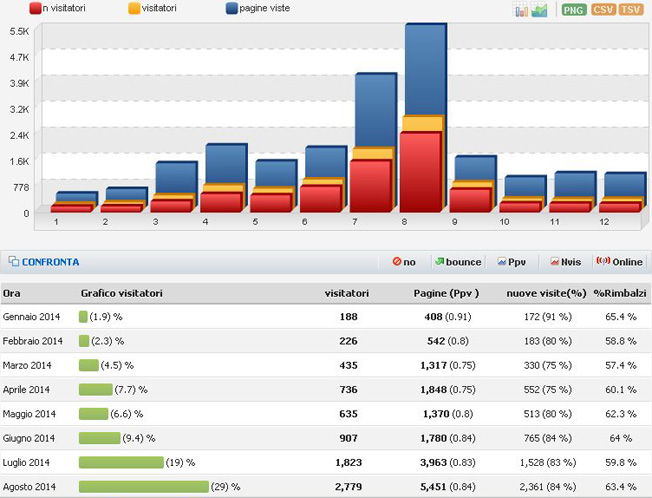Click the pagine value 5,451 (0.84)
This screenshot has height=498, width=652.
[x=447, y=487]
